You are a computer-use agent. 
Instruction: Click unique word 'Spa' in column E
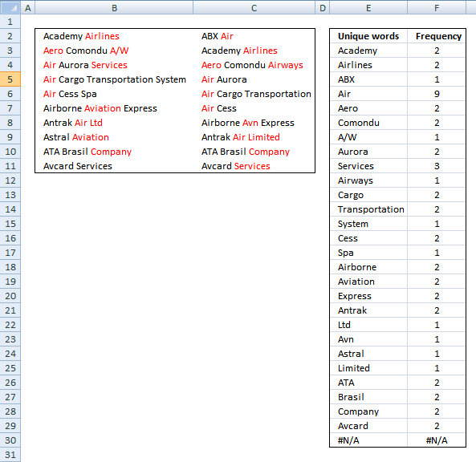pos(368,253)
